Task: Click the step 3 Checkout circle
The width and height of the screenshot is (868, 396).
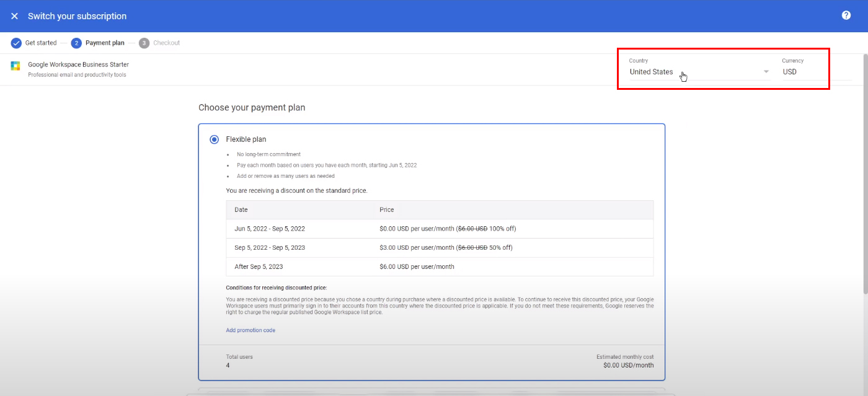Action: click(x=144, y=43)
